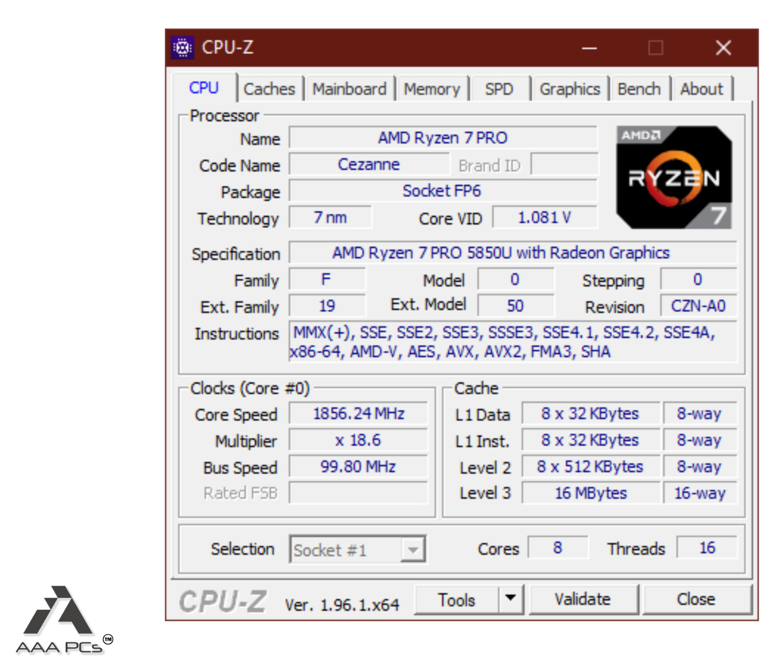This screenshot has height=672, width=784.
Task: Click the Validate button
Action: 583,599
